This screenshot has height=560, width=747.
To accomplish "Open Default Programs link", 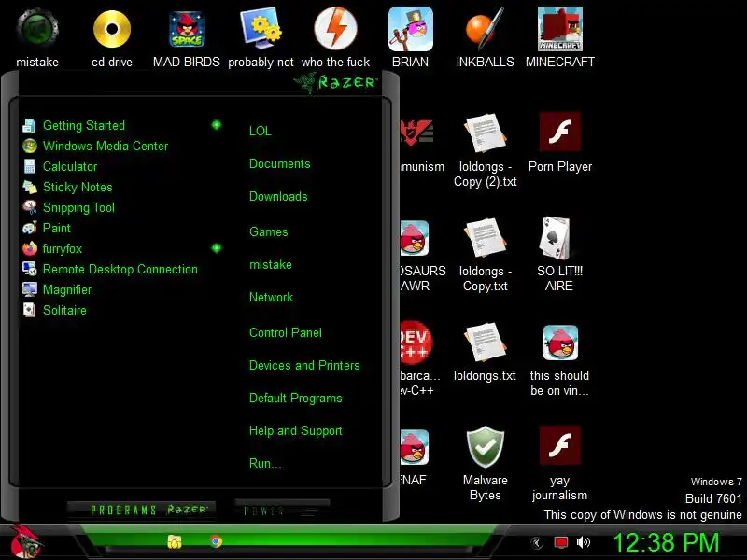I will point(295,398).
